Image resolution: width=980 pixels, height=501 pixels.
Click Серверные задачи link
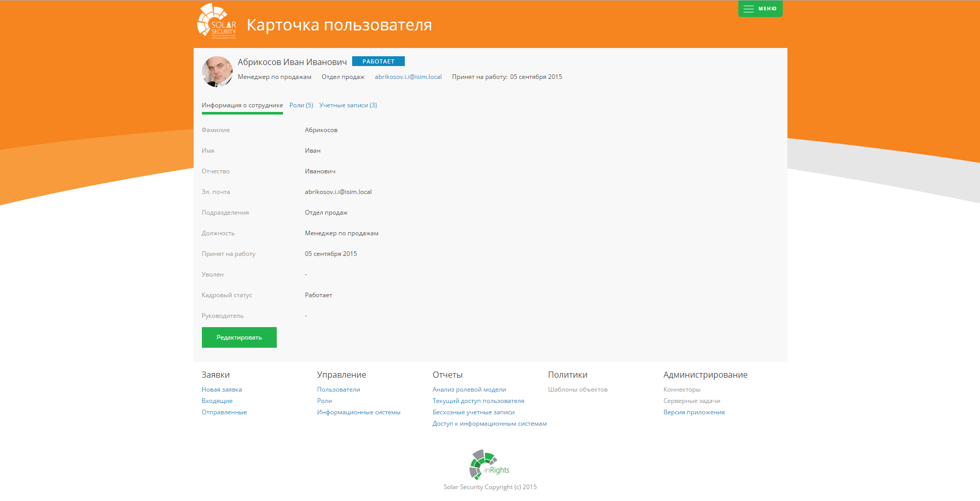692,401
